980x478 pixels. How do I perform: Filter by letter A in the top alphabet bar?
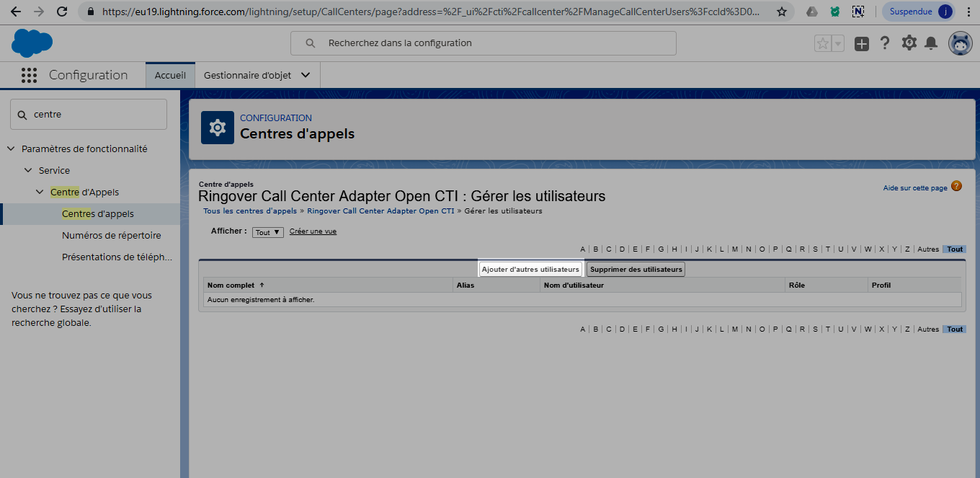click(583, 249)
